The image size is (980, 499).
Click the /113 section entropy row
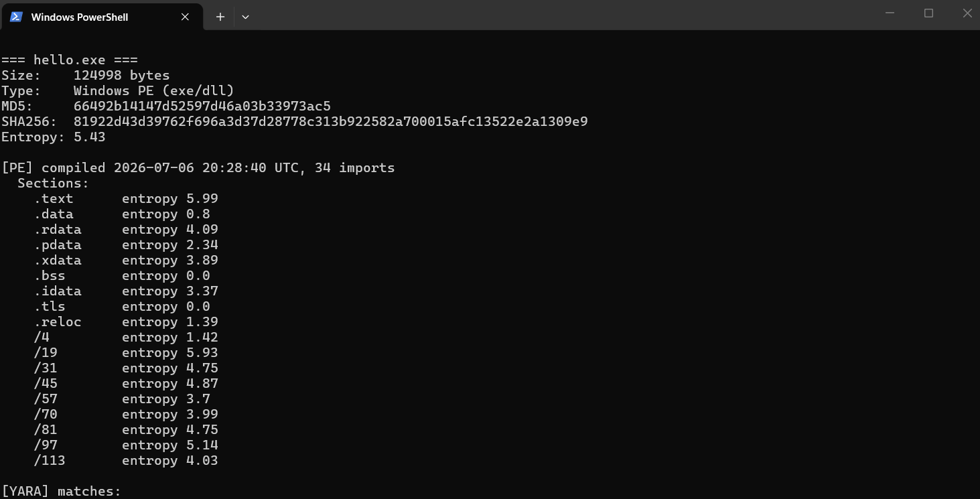click(126, 461)
